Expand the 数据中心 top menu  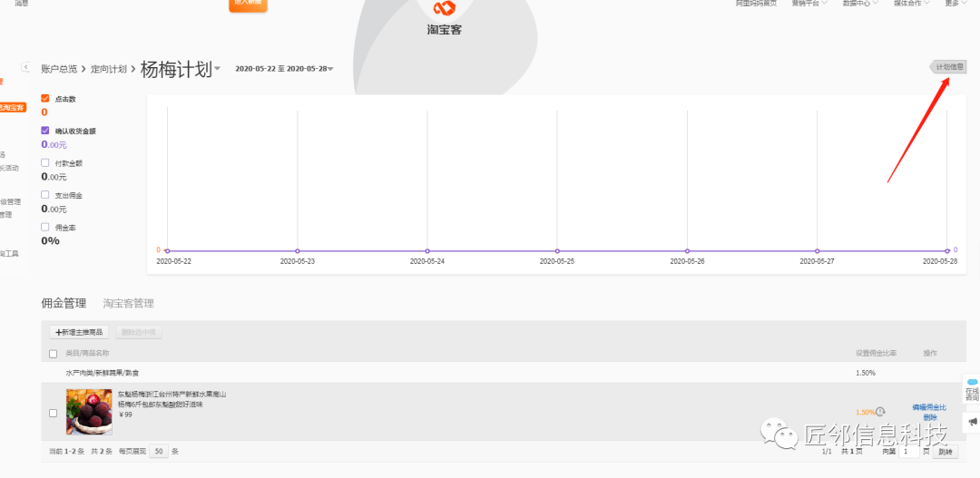[859, 4]
